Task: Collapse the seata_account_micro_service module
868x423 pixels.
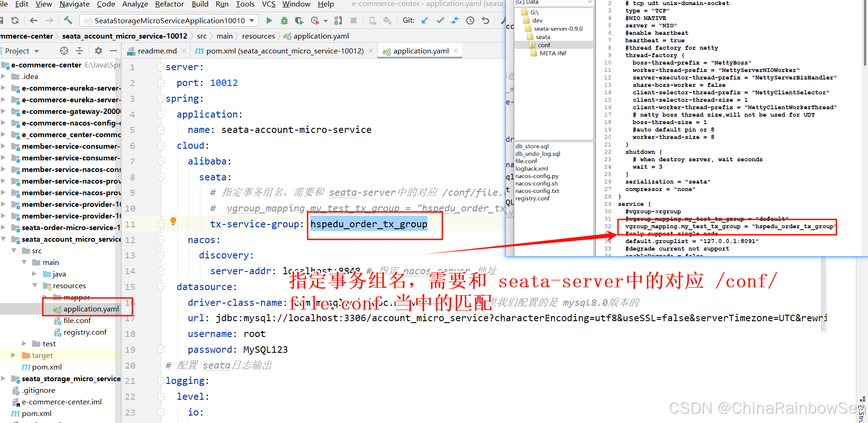Action: pyautogui.click(x=4, y=239)
